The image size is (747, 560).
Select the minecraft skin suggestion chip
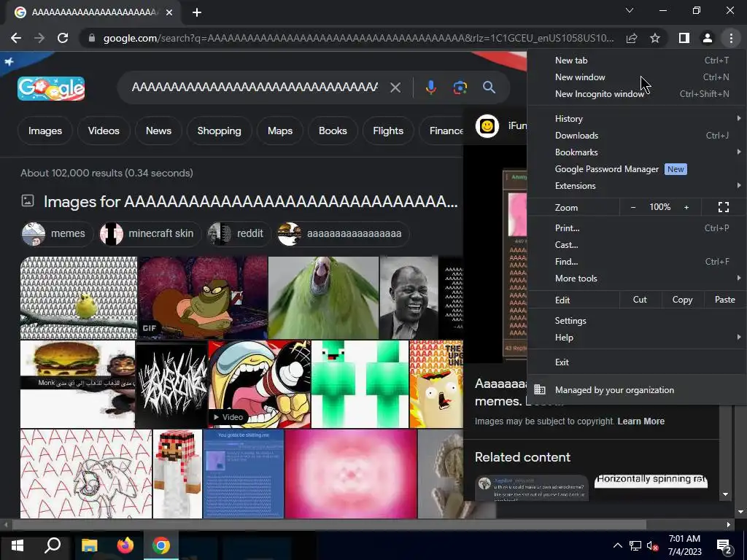pyautogui.click(x=150, y=234)
